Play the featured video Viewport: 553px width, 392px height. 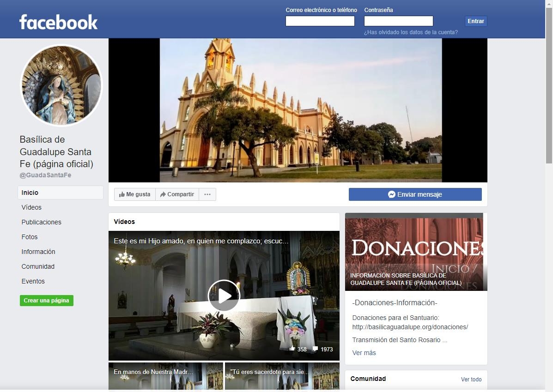click(x=224, y=296)
